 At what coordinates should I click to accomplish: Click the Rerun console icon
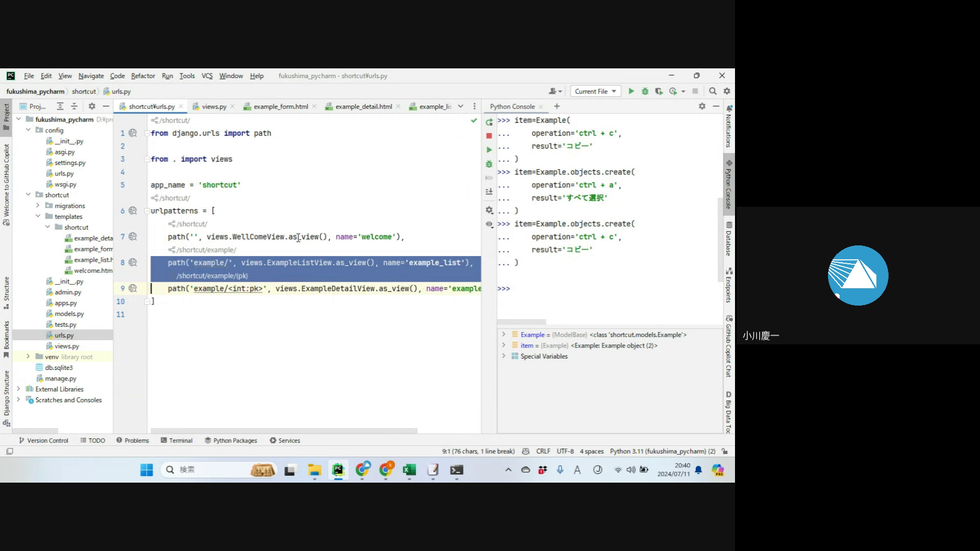coord(489,122)
